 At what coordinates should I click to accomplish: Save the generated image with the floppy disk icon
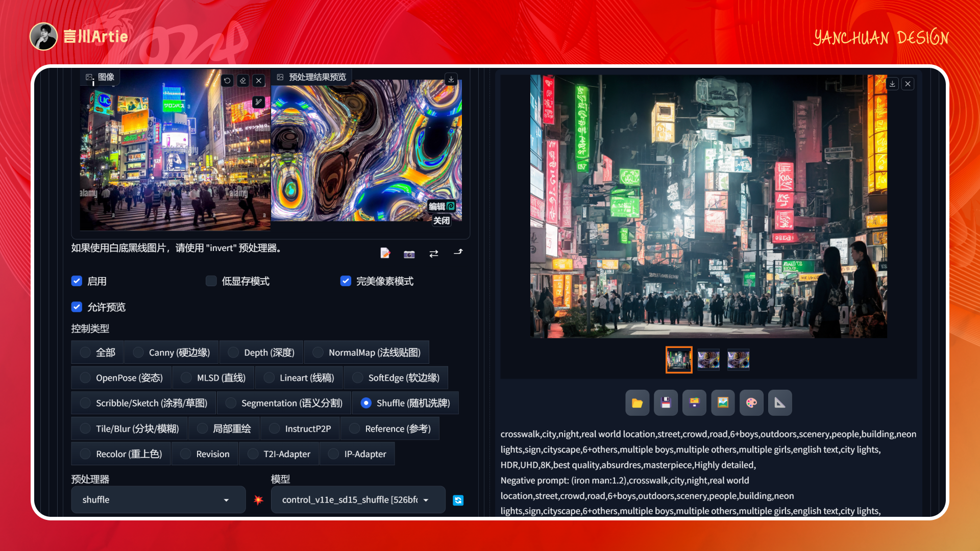click(x=666, y=403)
